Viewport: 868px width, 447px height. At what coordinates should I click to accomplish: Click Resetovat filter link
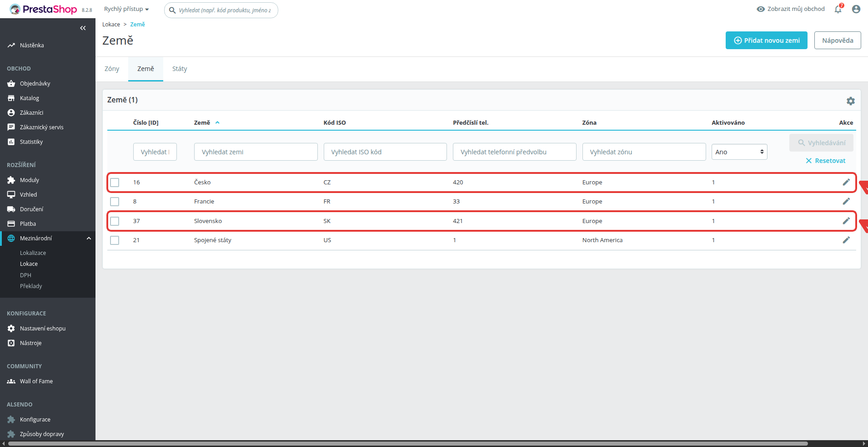[x=826, y=161]
